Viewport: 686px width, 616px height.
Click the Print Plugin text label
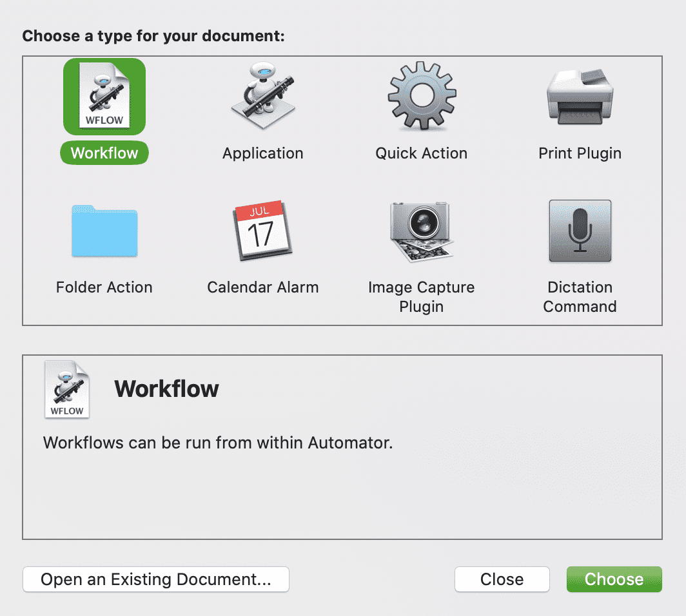point(580,153)
